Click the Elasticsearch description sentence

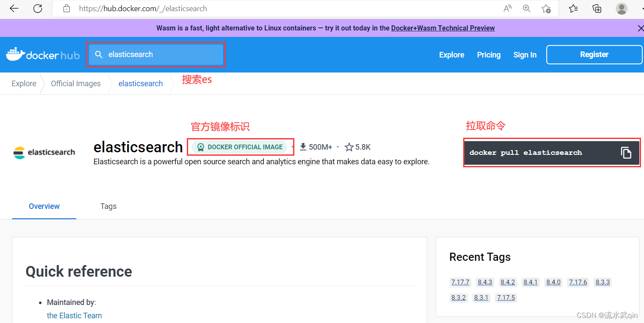point(261,162)
